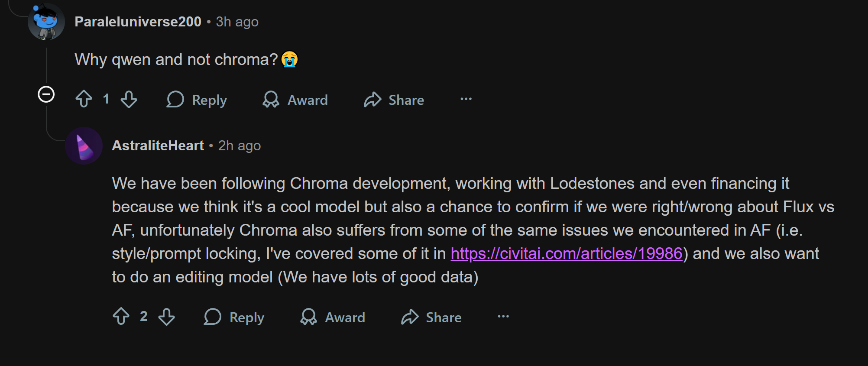
Task: Click Paraleluniverse200's blue avatar
Action: coord(46,22)
